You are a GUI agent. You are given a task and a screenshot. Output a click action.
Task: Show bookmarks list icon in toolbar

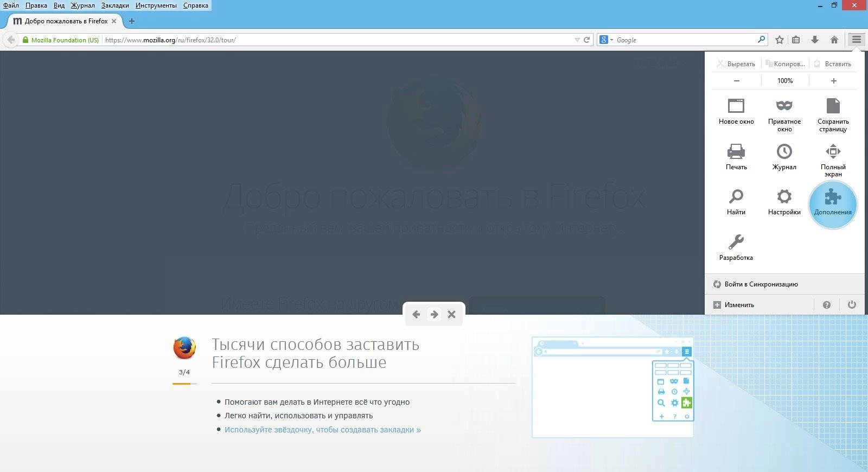tap(796, 40)
